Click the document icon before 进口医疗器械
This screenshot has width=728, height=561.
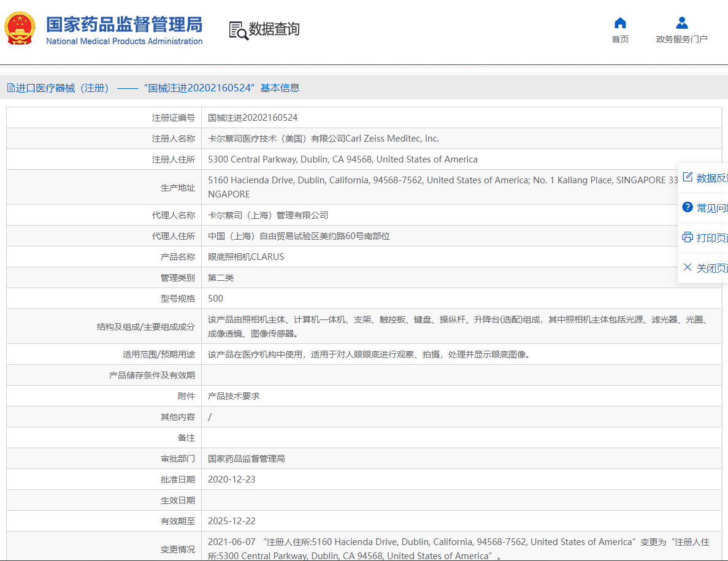[x=10, y=88]
